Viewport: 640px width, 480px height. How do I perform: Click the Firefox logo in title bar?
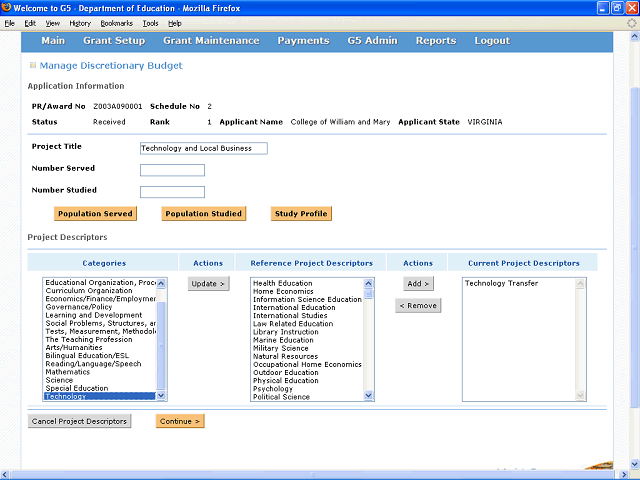pos(9,8)
